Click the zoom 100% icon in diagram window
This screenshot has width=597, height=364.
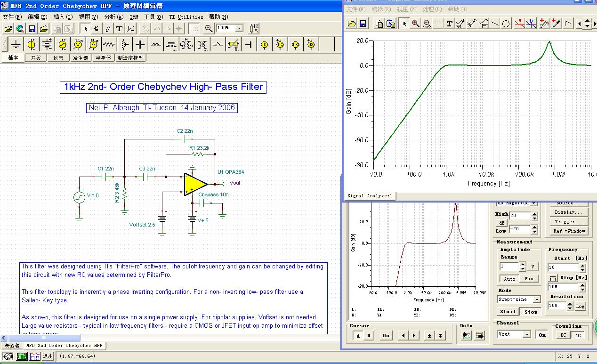pos(427,23)
